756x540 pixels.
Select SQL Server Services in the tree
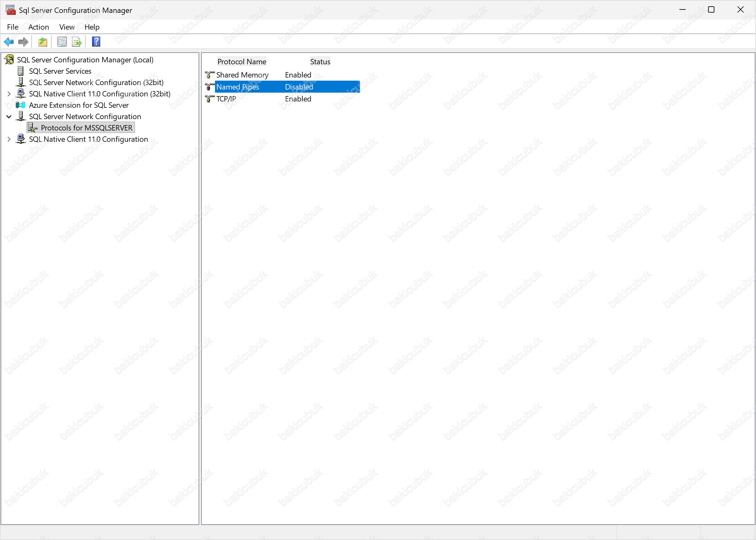point(60,71)
